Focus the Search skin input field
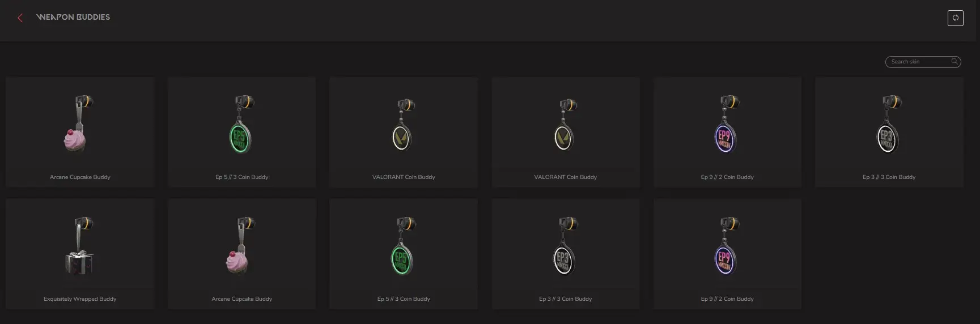Screen dimensions: 980x324 point(923,61)
